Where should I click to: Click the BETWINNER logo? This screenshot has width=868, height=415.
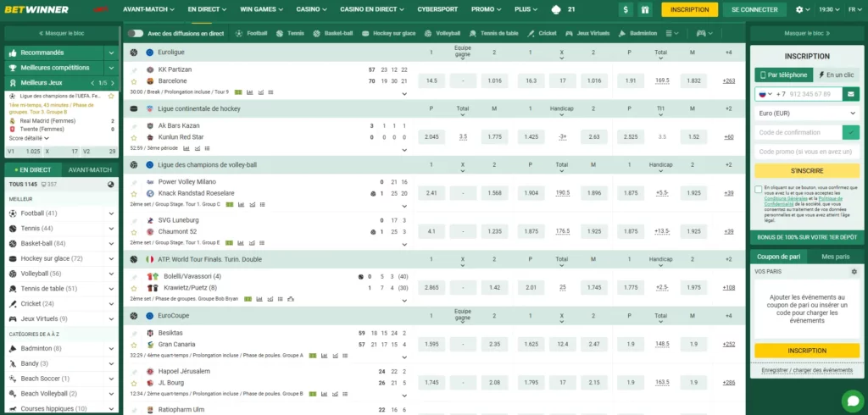pos(36,9)
